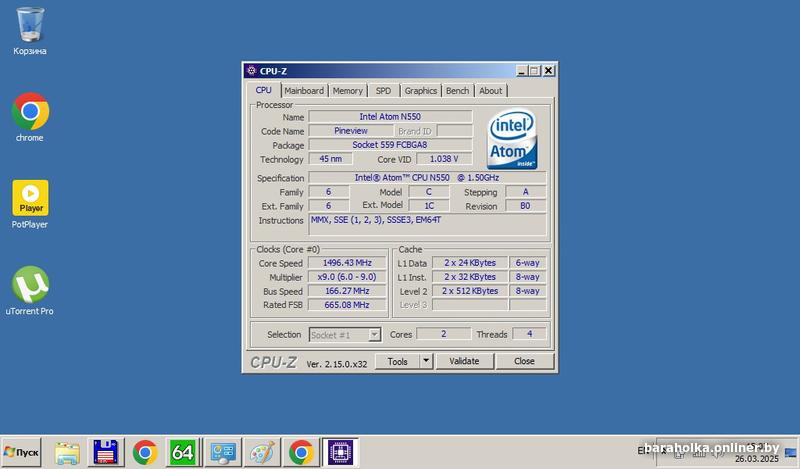
Task: Go to the Bench tab
Action: (457, 90)
